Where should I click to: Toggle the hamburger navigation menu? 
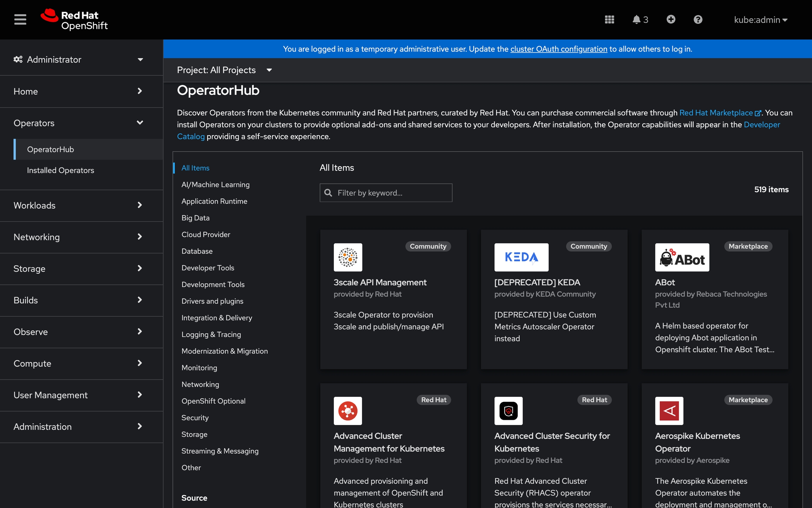click(20, 19)
